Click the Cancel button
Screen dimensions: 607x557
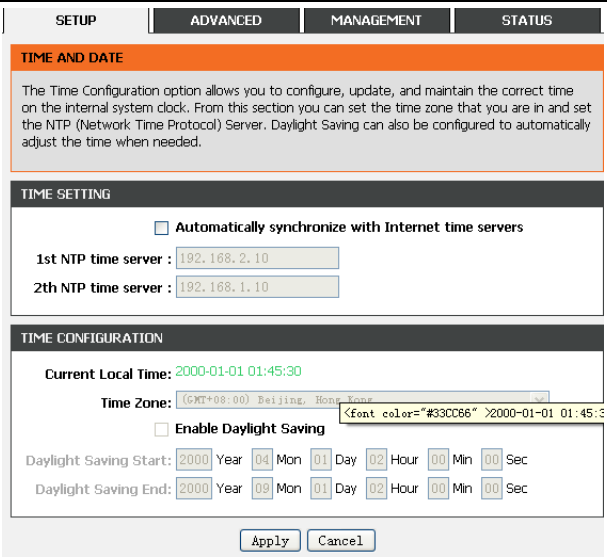(341, 540)
